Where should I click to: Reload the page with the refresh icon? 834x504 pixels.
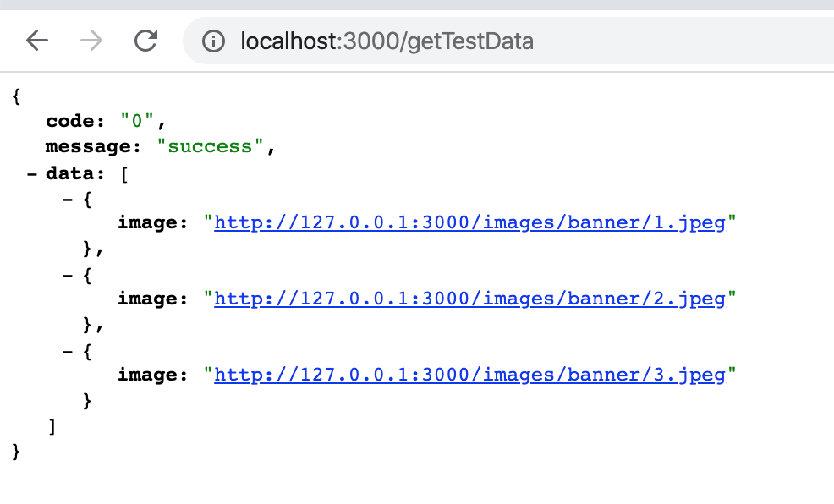(x=145, y=41)
